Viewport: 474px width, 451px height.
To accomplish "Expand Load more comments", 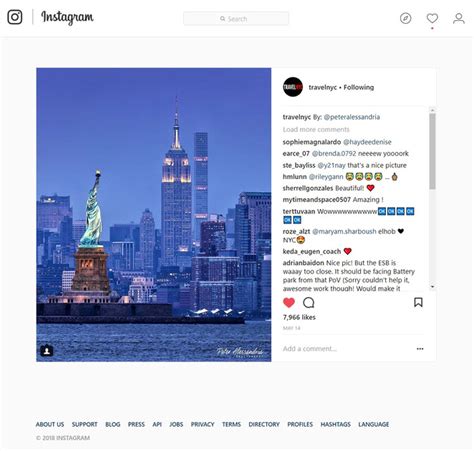I will point(316,129).
